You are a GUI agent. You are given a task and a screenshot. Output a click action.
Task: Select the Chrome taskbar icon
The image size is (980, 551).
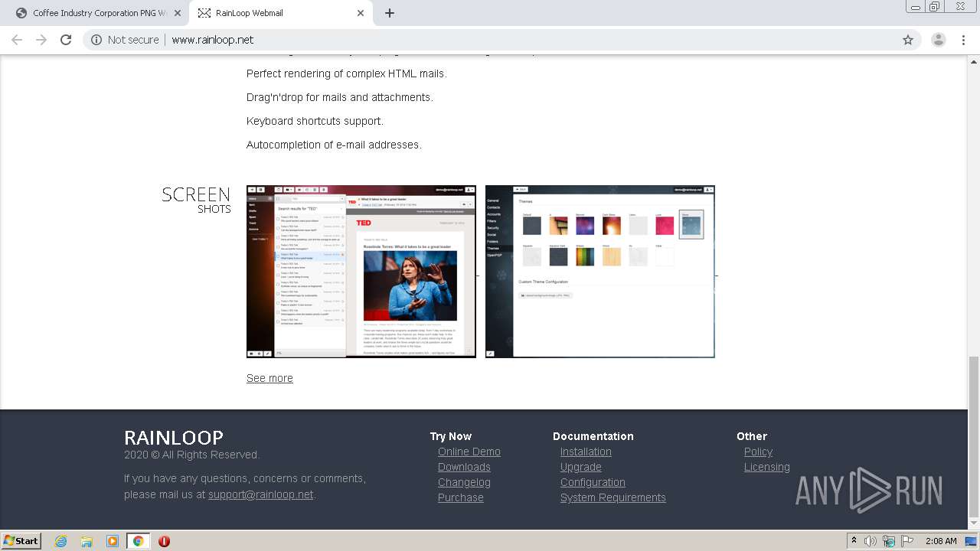tap(139, 541)
